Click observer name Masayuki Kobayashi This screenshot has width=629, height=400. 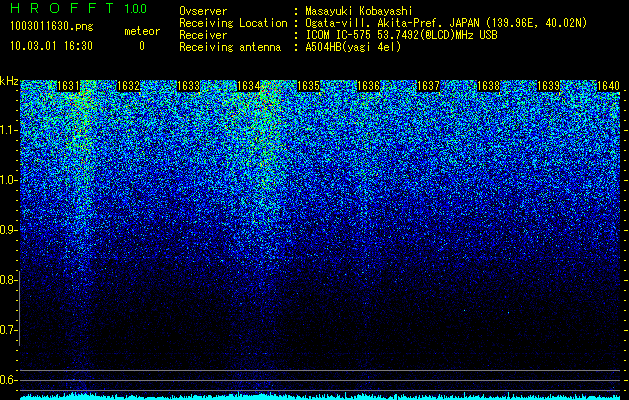pyautogui.click(x=359, y=11)
